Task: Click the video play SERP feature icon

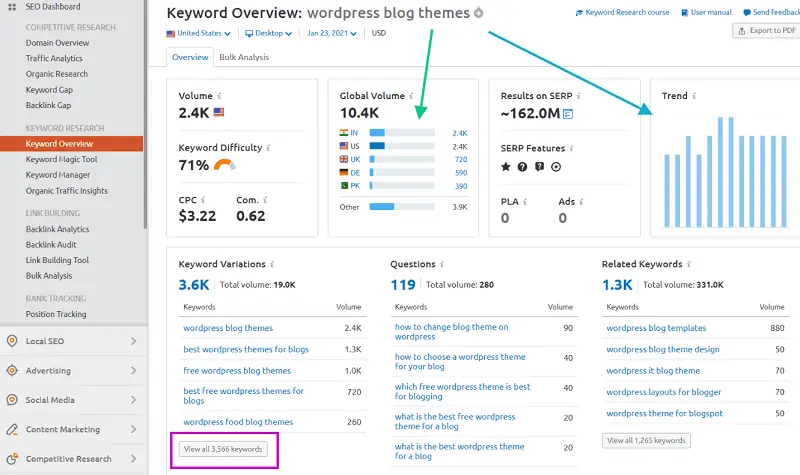Action: (556, 166)
